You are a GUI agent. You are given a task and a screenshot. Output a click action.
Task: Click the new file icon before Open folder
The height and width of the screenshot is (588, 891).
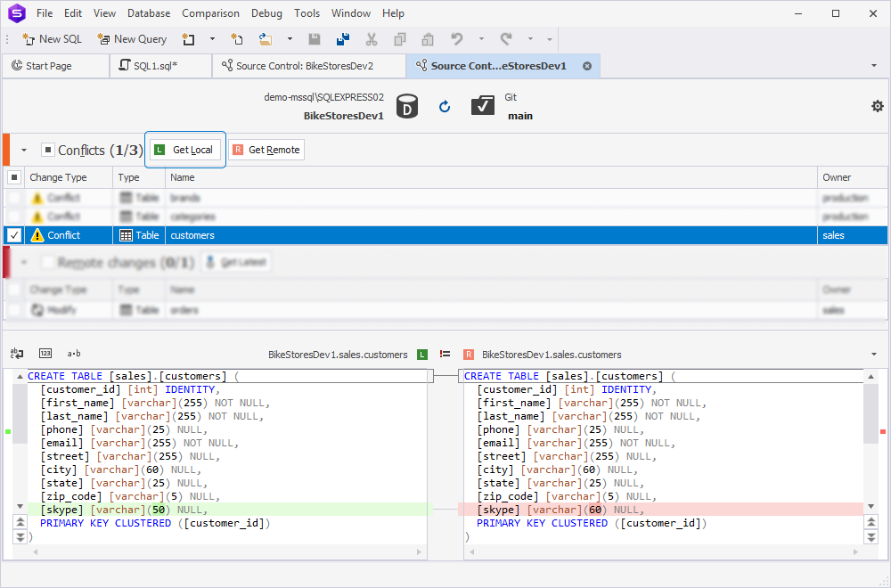[x=236, y=39]
